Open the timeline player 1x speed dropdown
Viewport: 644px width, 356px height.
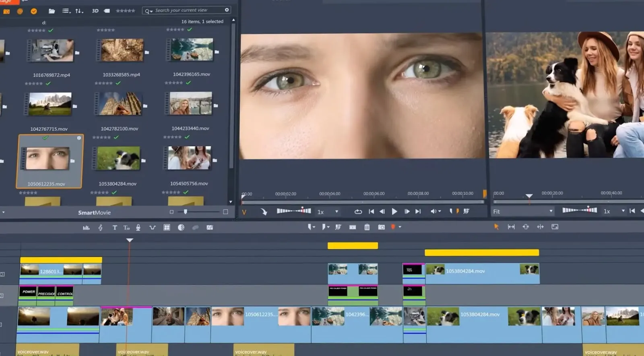(x=614, y=211)
